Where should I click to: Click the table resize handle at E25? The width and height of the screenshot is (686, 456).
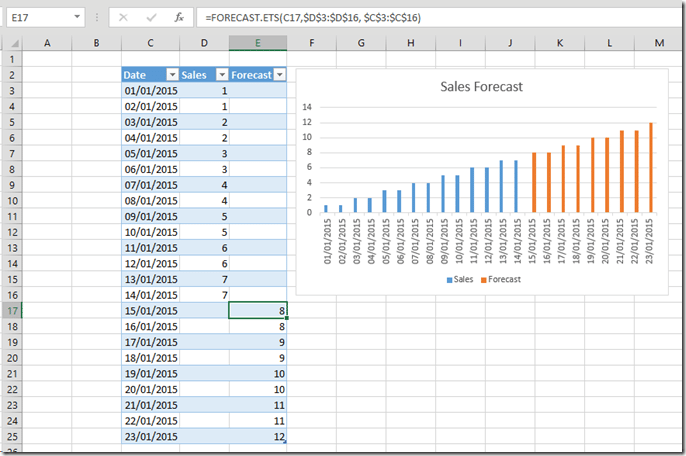(285, 442)
